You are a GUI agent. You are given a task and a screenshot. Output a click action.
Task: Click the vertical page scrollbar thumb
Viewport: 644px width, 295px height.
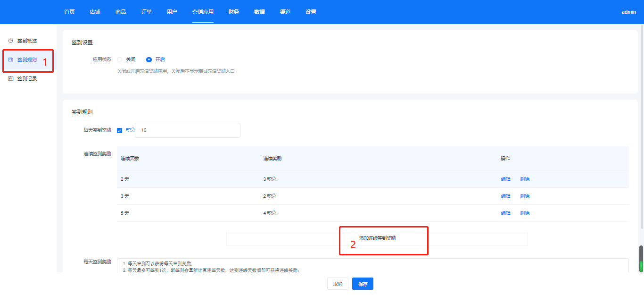(x=641, y=259)
